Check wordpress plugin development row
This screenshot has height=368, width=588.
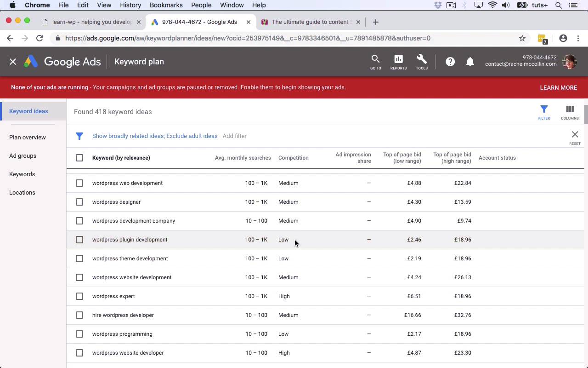pyautogui.click(x=79, y=240)
